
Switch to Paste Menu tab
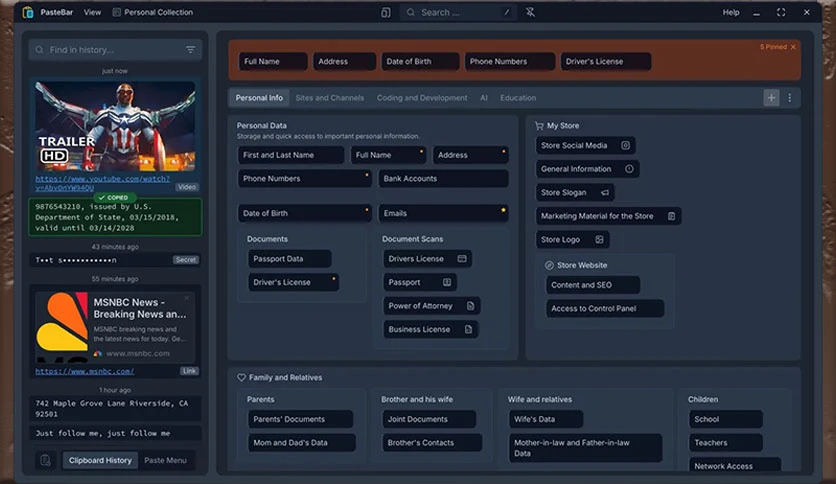coord(165,460)
